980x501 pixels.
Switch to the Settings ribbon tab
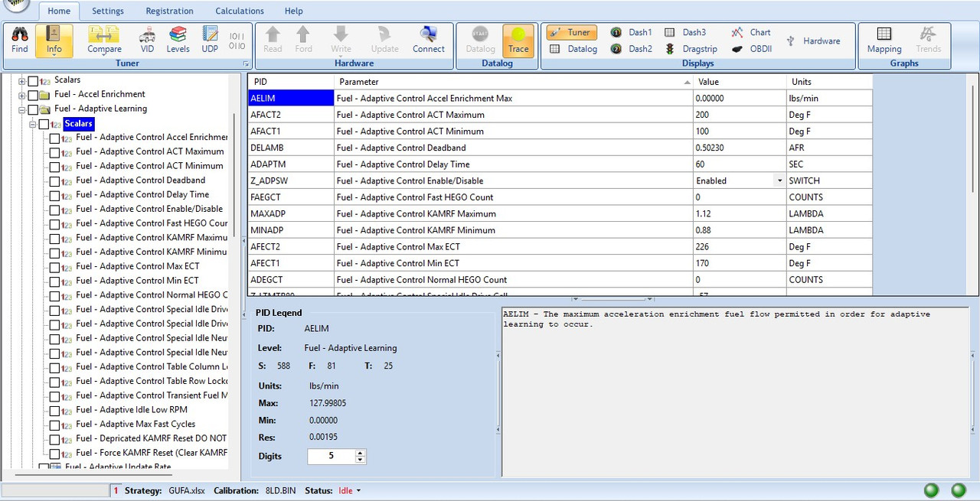coord(108,11)
